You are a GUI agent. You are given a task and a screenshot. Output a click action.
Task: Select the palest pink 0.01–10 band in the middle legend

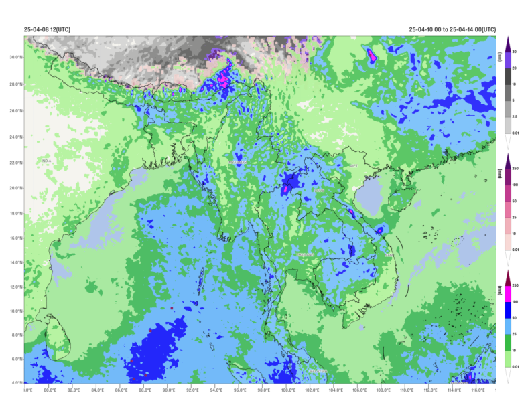click(x=508, y=242)
